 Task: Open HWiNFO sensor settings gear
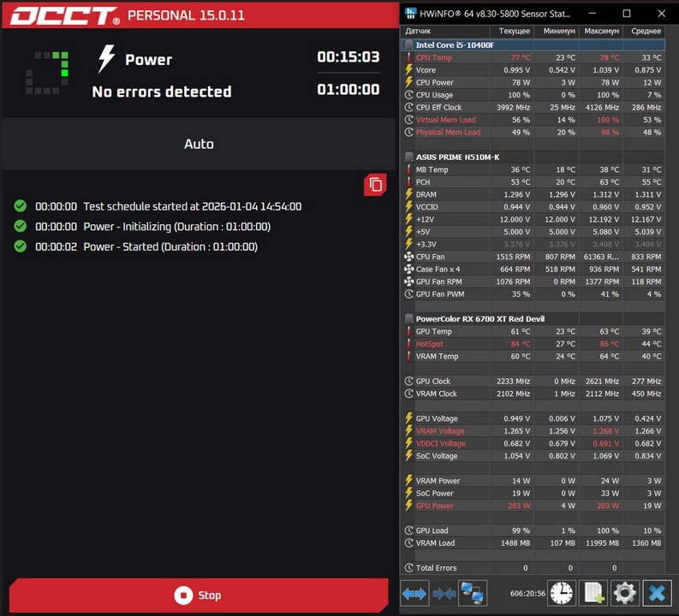coord(625,593)
